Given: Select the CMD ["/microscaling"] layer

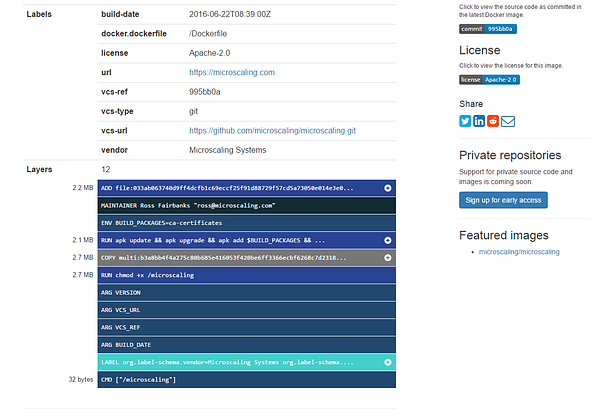Looking at the screenshot, I should pos(246,380).
